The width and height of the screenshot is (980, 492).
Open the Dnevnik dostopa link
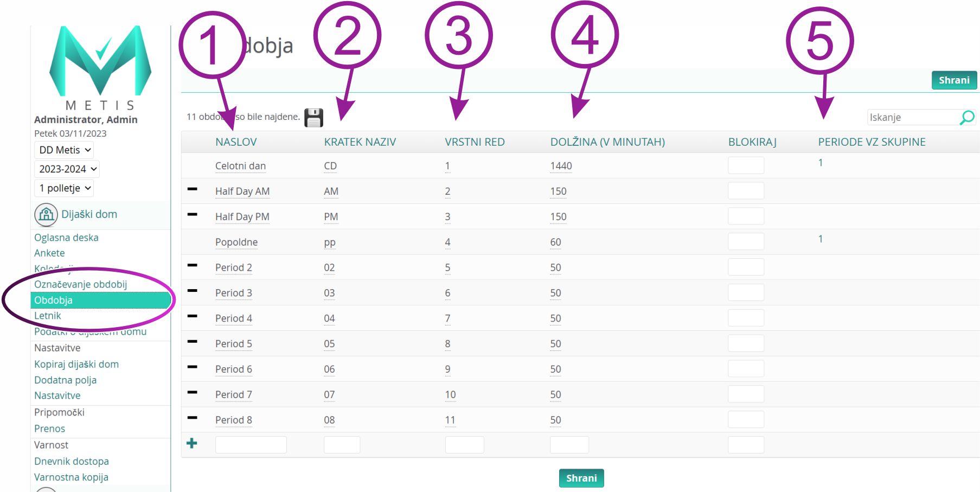[x=72, y=461]
